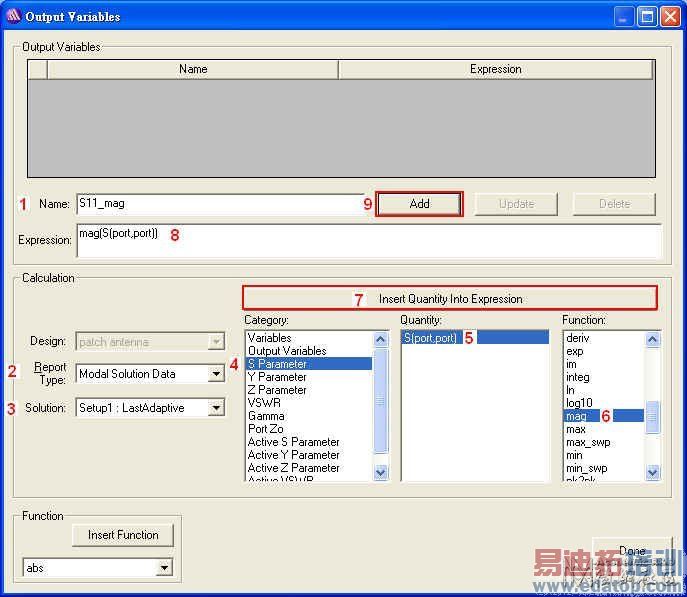Select exp in Function list

tap(604, 351)
